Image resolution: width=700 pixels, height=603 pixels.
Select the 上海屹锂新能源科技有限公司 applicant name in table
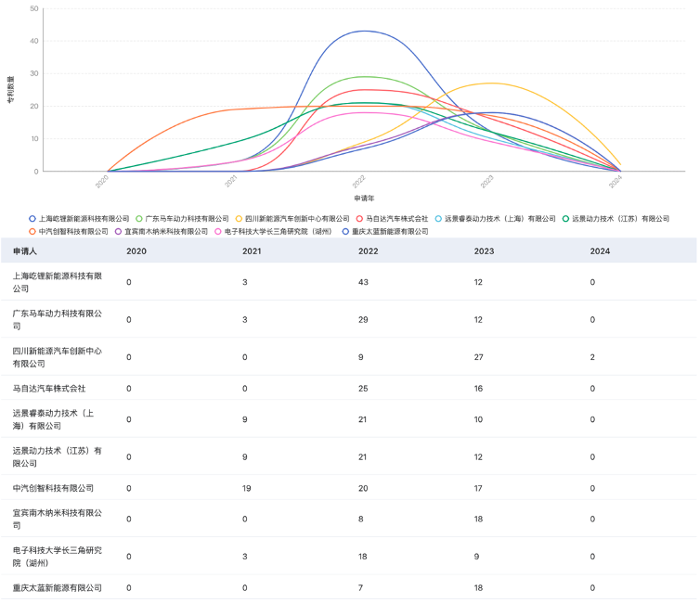[x=58, y=282]
